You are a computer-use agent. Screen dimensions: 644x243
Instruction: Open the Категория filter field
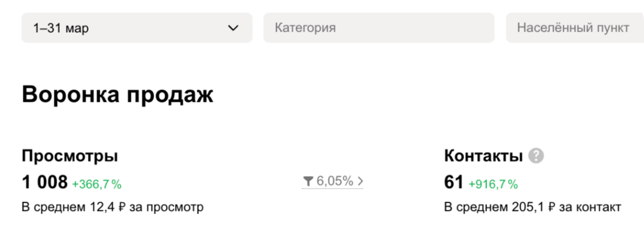(379, 28)
